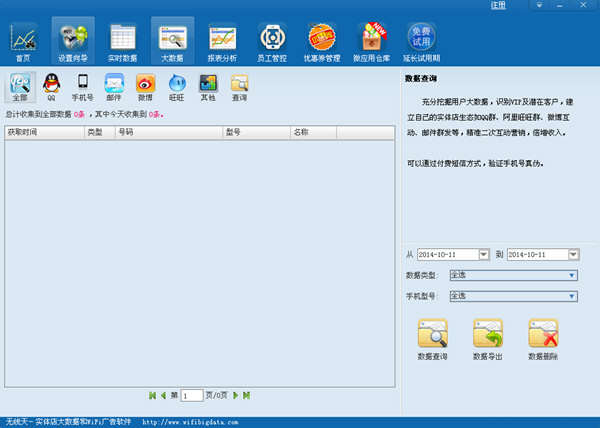The width and height of the screenshot is (600, 428).
Task: Expand the 手机型号 dropdown
Action: click(x=572, y=296)
